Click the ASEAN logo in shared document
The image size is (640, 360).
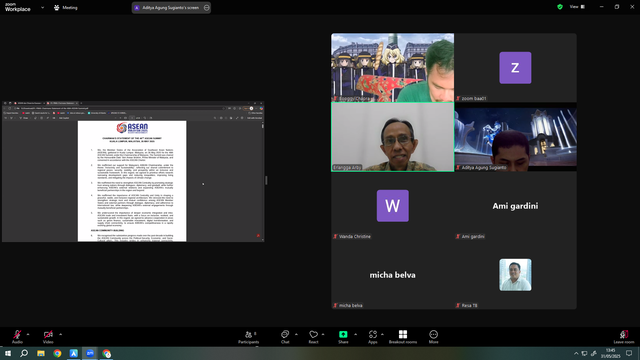click(x=132, y=128)
